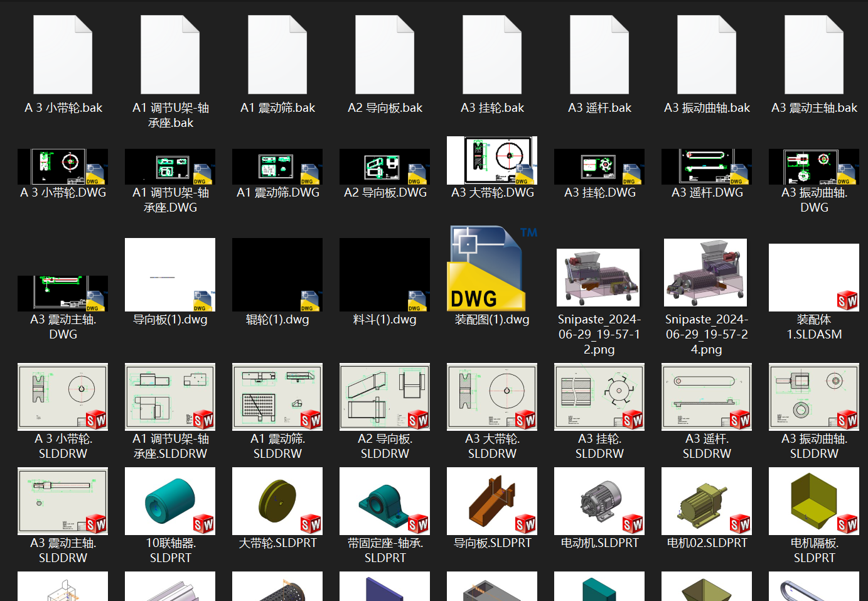Viewport: 868px width, 601px height.
Task: Select the A1 调节U架-轴承座.SLDDRW drawing thumbnail
Action: 170,397
